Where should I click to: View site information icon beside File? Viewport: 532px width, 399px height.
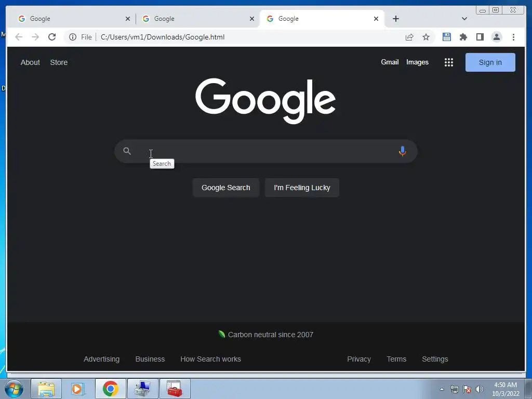73,37
